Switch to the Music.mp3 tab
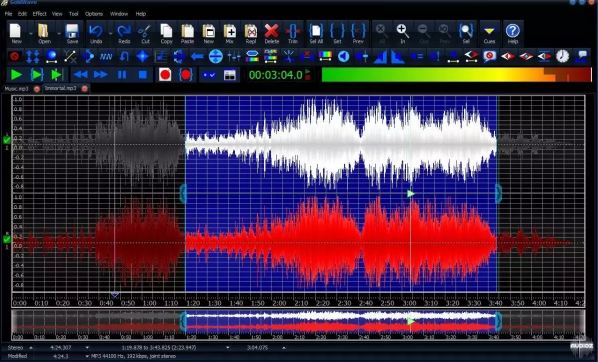 click(16, 88)
